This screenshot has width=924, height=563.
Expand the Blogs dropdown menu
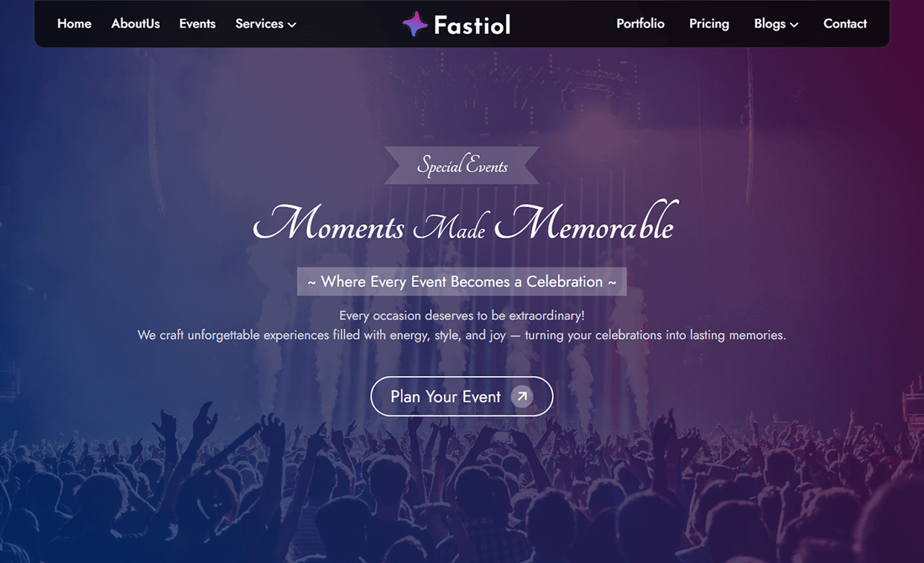point(776,23)
